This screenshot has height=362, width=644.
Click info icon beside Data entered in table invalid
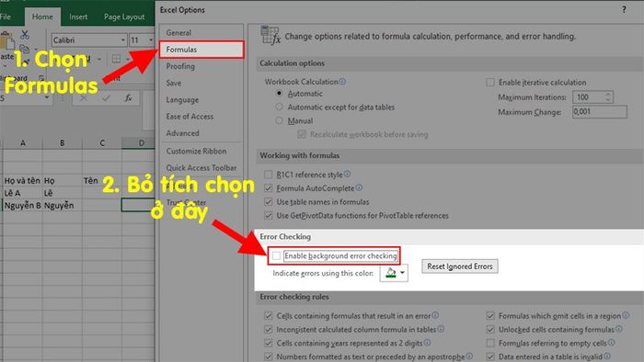pos(607,356)
